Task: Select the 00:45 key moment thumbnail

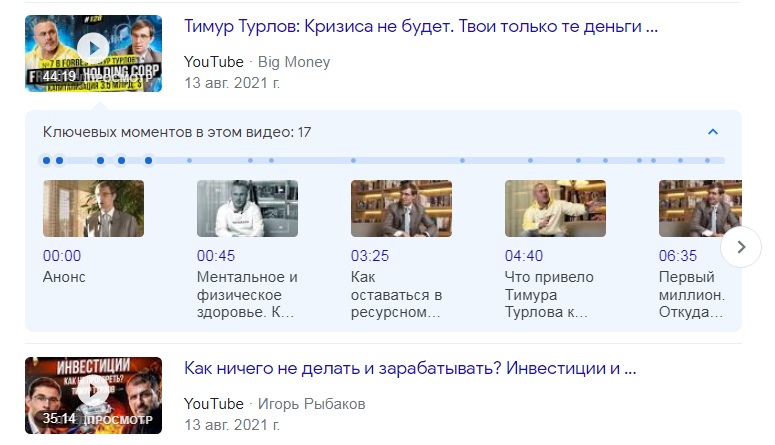Action: (247, 208)
